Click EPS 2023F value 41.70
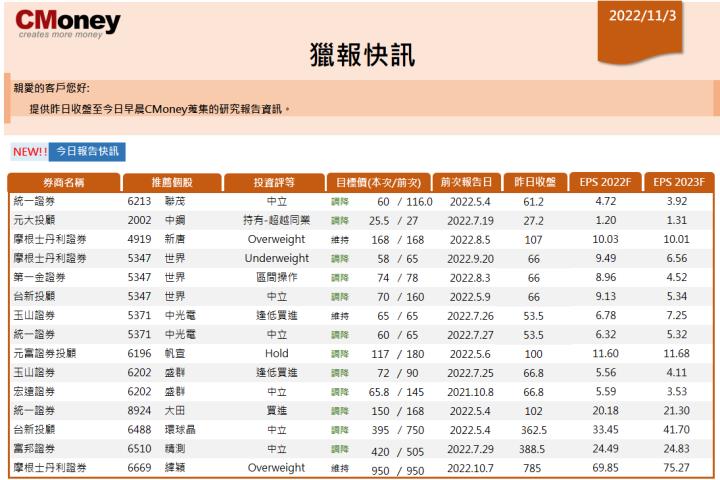The image size is (720, 480). [x=676, y=429]
